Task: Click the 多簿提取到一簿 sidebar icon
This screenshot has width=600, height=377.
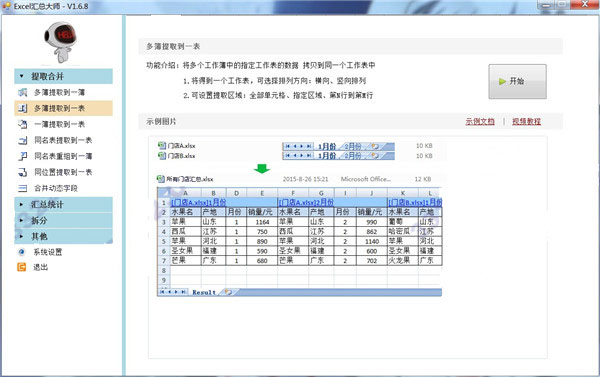Action: click(23, 92)
